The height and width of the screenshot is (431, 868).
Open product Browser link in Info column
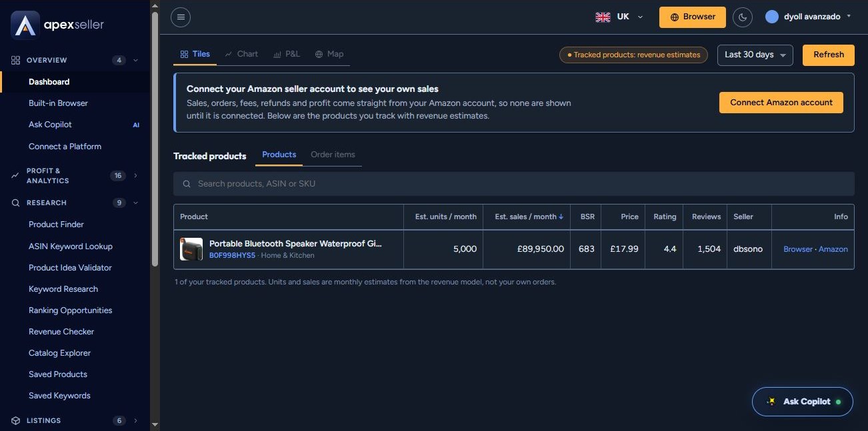pyautogui.click(x=798, y=249)
